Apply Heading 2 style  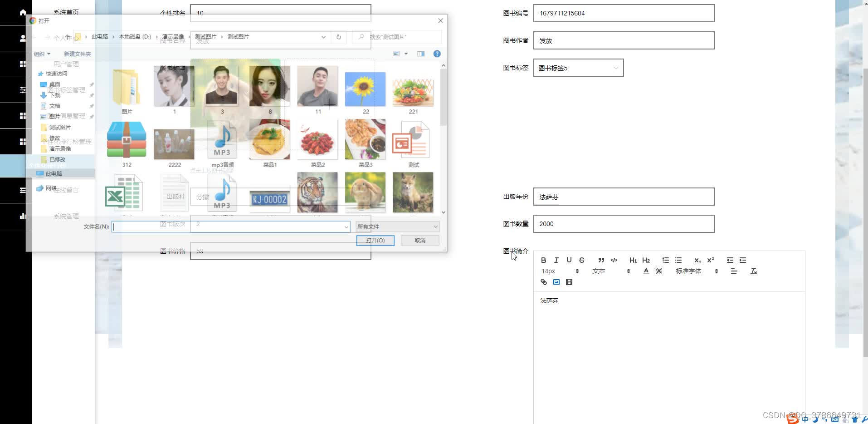tap(646, 260)
